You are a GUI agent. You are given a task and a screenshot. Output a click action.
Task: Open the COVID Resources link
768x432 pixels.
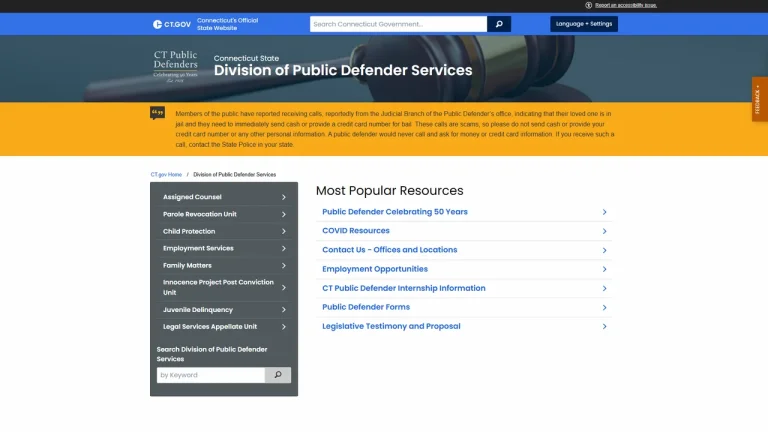point(356,231)
